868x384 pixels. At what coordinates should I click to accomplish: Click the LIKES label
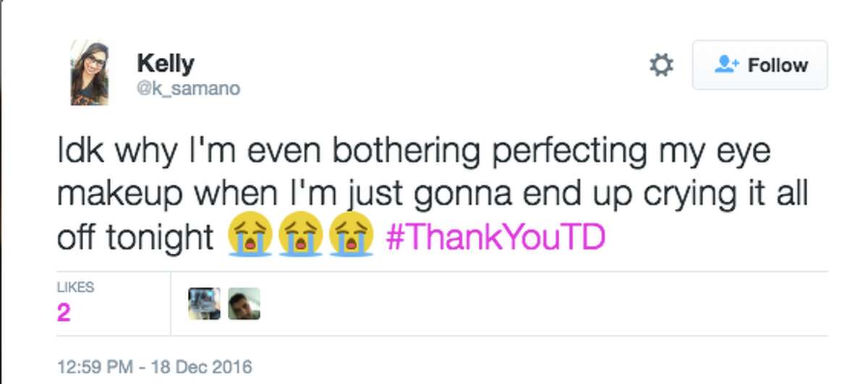[x=75, y=287]
